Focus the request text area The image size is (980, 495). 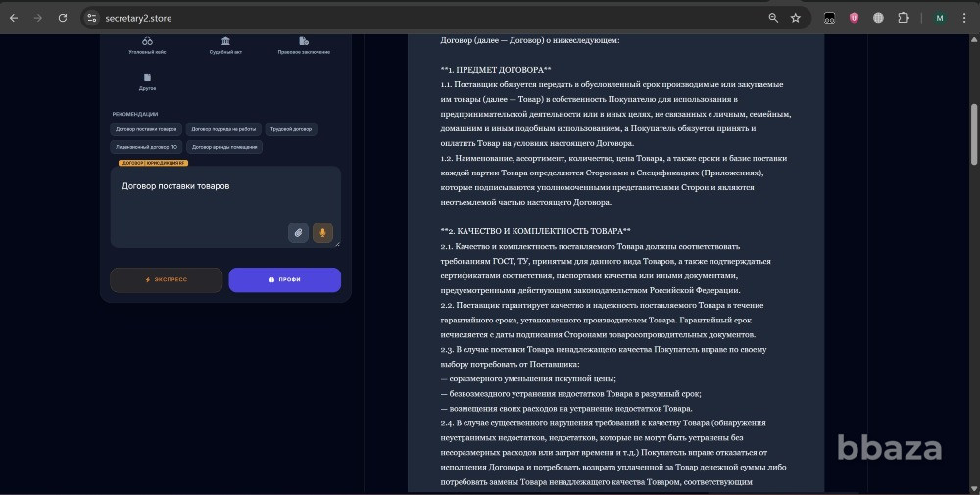[x=225, y=207]
